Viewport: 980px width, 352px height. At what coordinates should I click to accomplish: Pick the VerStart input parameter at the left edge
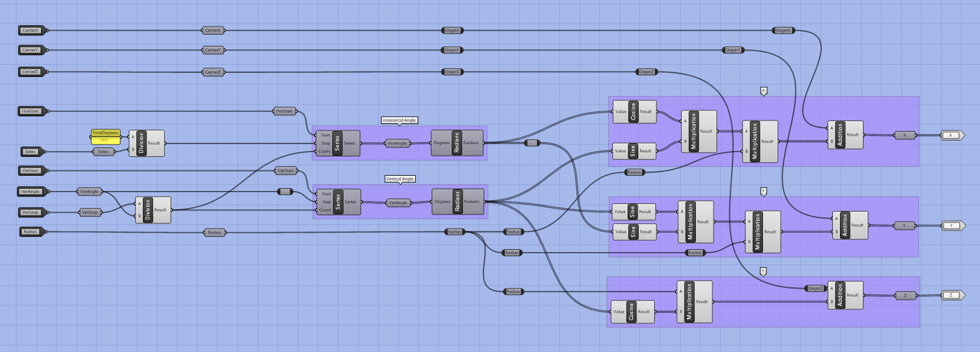pos(32,171)
